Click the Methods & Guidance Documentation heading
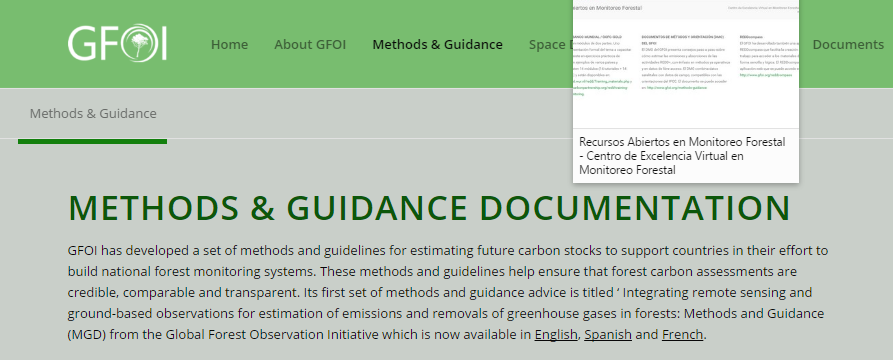 pyautogui.click(x=429, y=208)
